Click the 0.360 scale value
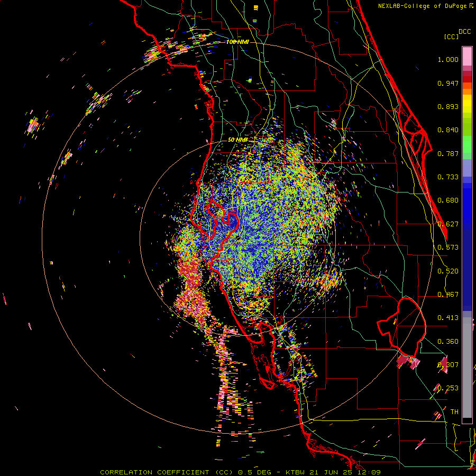This screenshot has height=476, width=476. pos(448,342)
